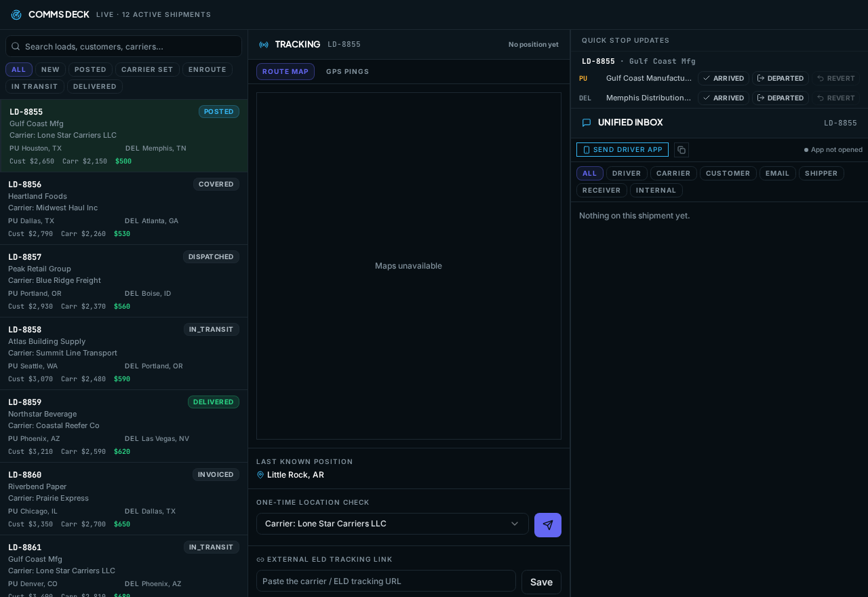Click Carrier: Midwest Haul Inc text
Screen dimensions: 868x597
[53, 208]
